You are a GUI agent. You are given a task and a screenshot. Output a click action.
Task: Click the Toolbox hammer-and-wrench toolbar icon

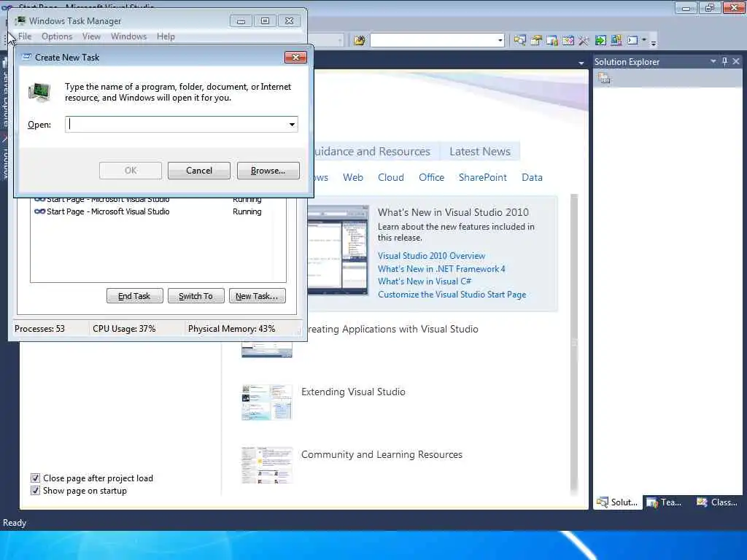coord(584,41)
